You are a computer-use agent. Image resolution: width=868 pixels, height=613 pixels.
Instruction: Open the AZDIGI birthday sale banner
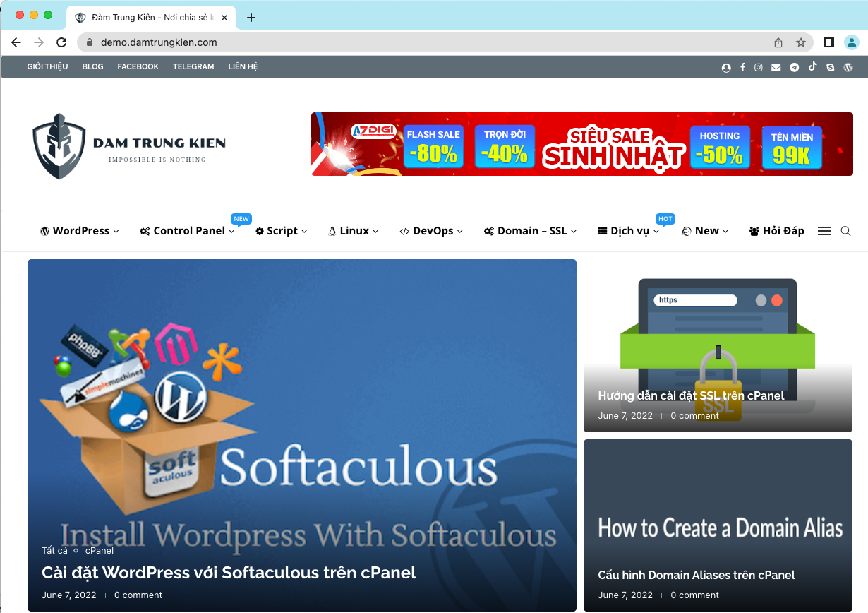582,144
